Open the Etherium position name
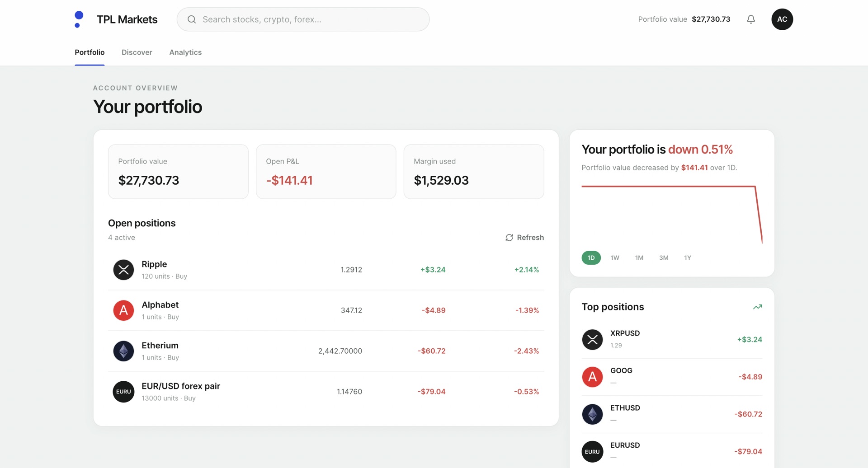Screen dimensions: 868x468 click(x=160, y=346)
